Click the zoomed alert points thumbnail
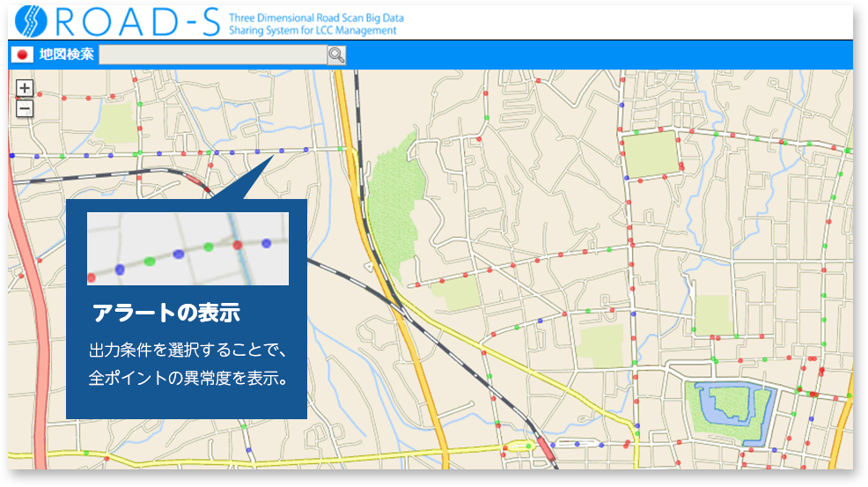The width and height of the screenshot is (868, 487). tap(188, 248)
